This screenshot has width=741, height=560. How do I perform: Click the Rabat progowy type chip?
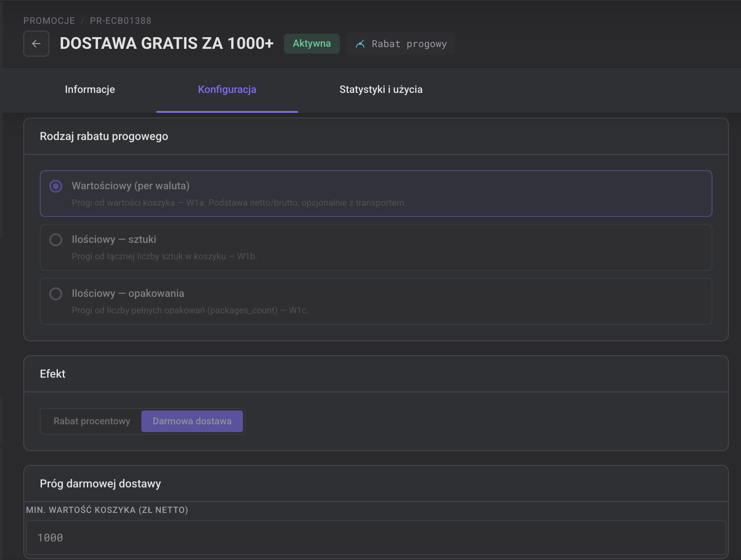[401, 44]
